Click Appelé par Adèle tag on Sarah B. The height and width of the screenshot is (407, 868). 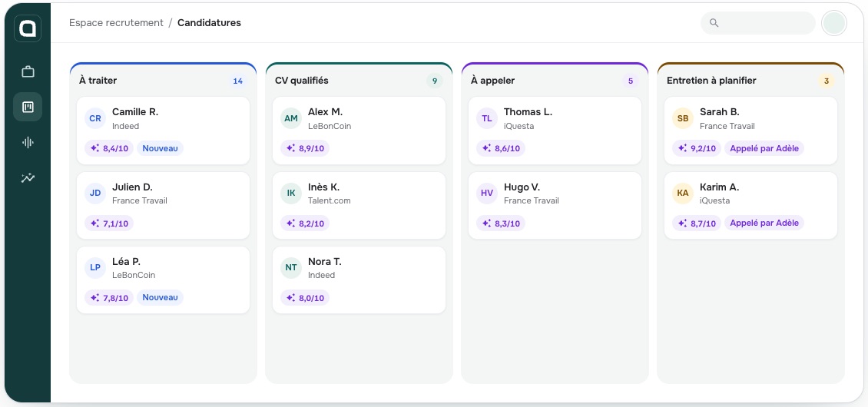click(x=764, y=148)
